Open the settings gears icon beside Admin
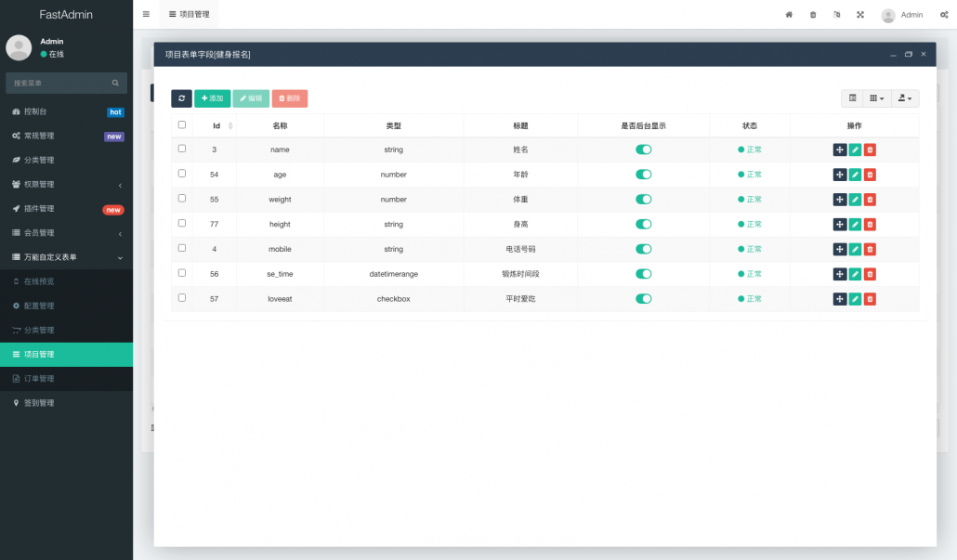 click(x=944, y=15)
